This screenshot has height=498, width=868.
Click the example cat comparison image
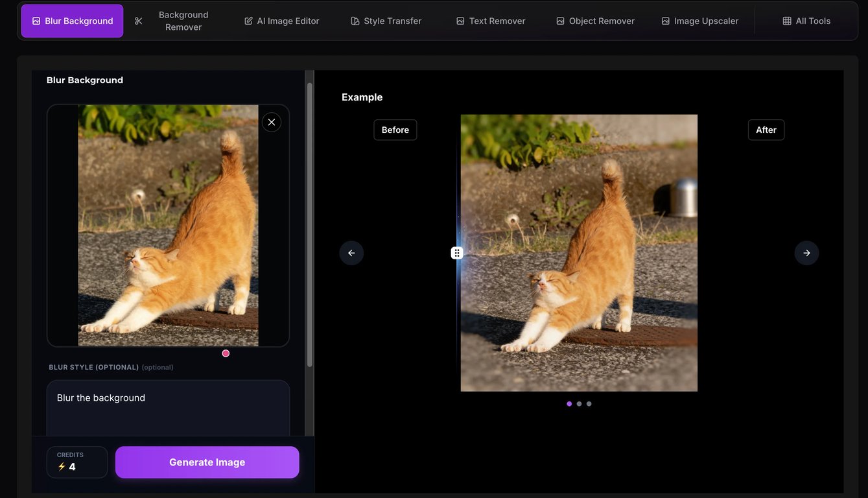click(579, 253)
